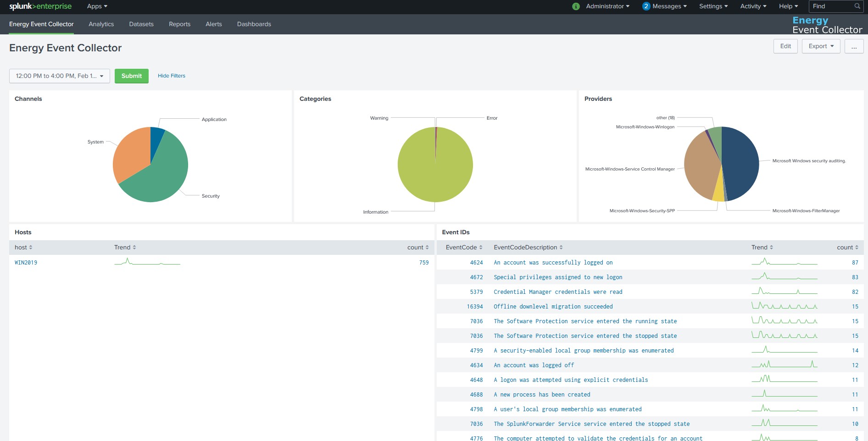Select the Energy Event Collector nav tab
The width and height of the screenshot is (868, 441).
click(41, 24)
